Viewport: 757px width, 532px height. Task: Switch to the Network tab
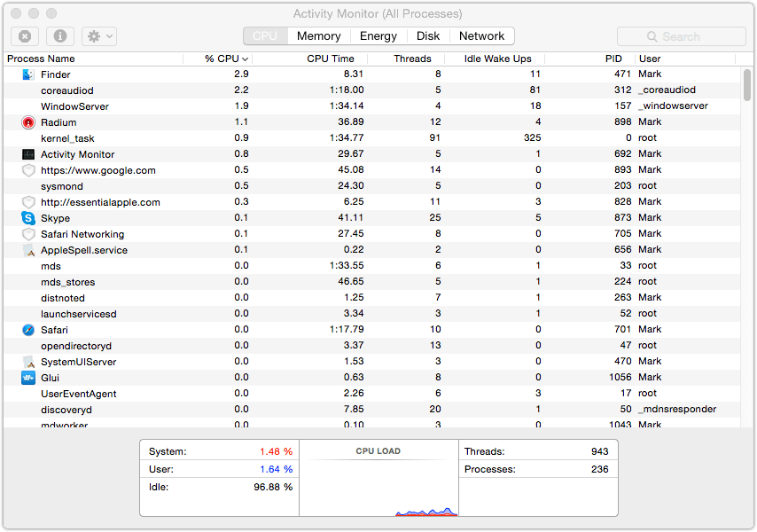pos(481,36)
